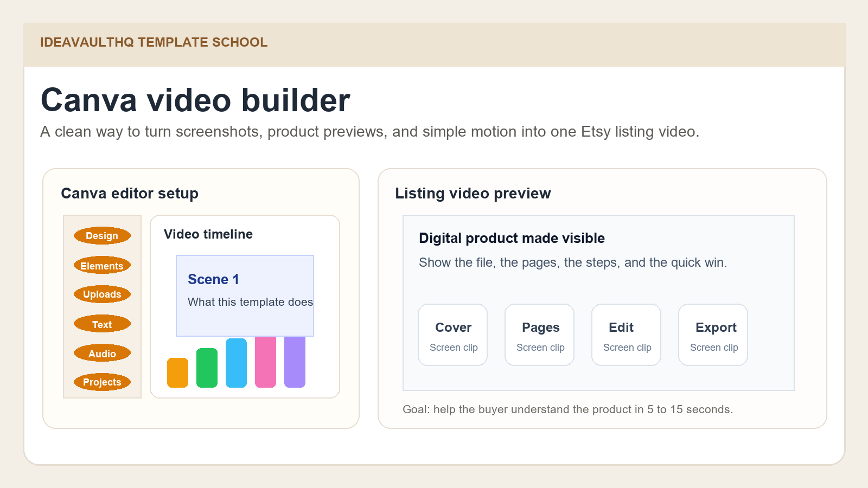This screenshot has width=868, height=488.
Task: Open the Uploads sidebar pill
Action: 102,294
